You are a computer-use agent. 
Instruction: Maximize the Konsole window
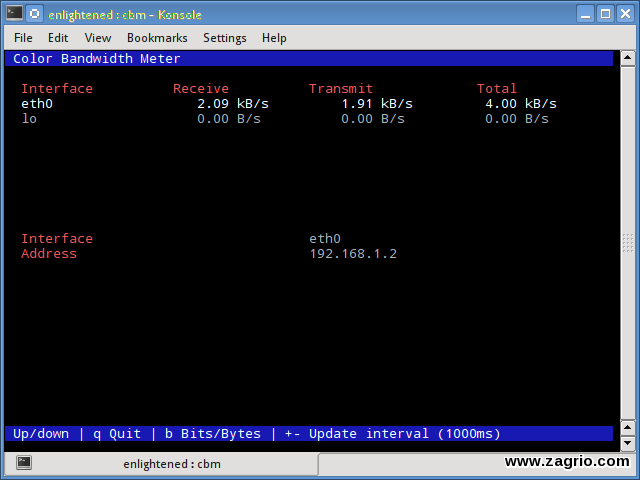(606, 14)
